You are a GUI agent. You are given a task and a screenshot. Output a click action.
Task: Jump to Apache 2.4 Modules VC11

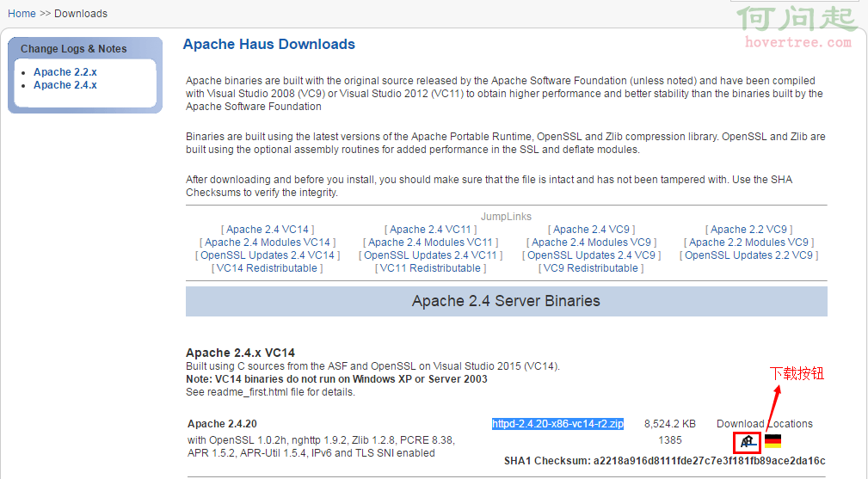click(x=430, y=243)
